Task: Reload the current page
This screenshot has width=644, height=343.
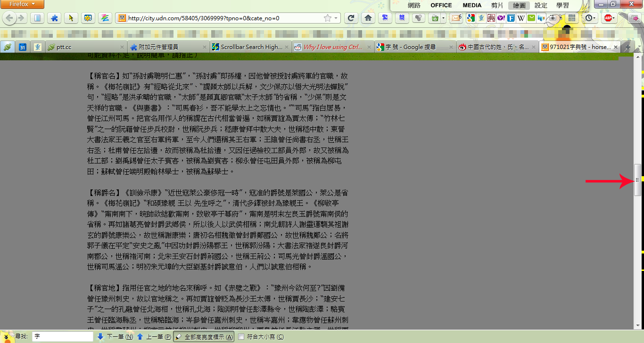Action: 350,18
